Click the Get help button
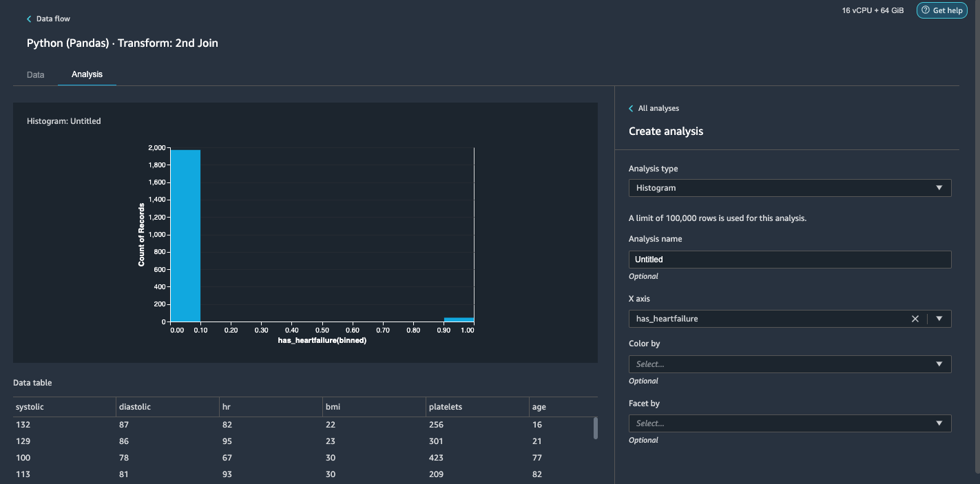The width and height of the screenshot is (980, 484). [941, 10]
